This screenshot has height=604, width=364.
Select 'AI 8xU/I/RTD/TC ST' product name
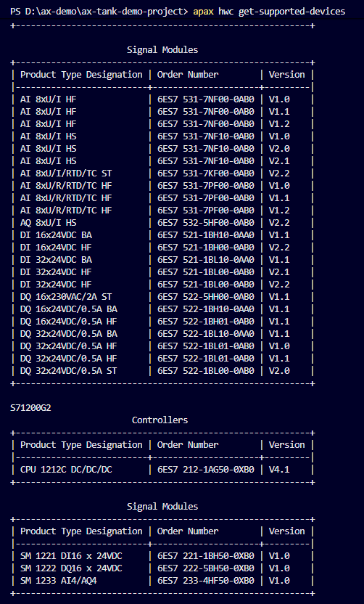66,174
